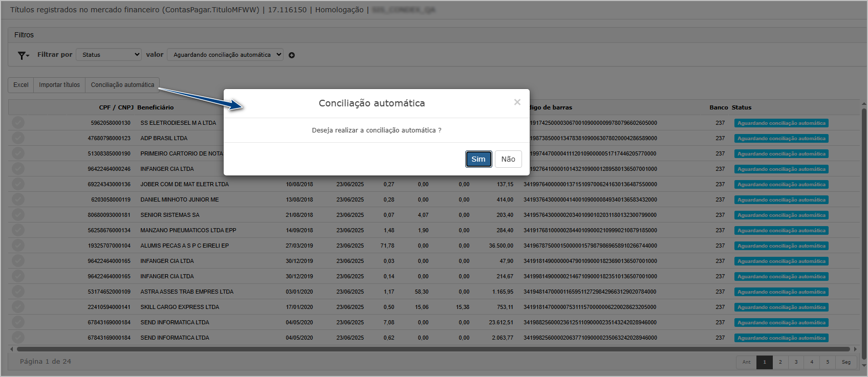868x377 pixels.
Task: Click vertical scrollbar down arrow
Action: 864,365
